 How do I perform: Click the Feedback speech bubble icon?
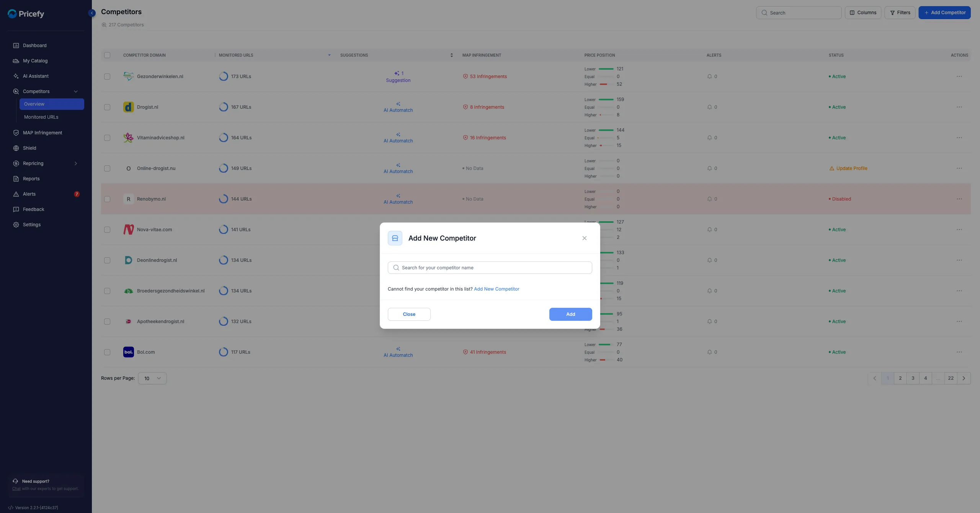pyautogui.click(x=16, y=209)
